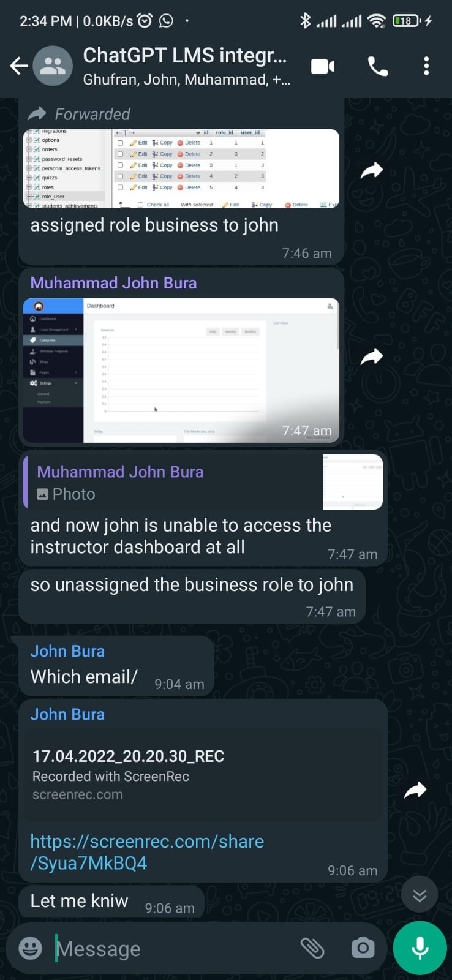Open the camera from message bar

[x=363, y=948]
